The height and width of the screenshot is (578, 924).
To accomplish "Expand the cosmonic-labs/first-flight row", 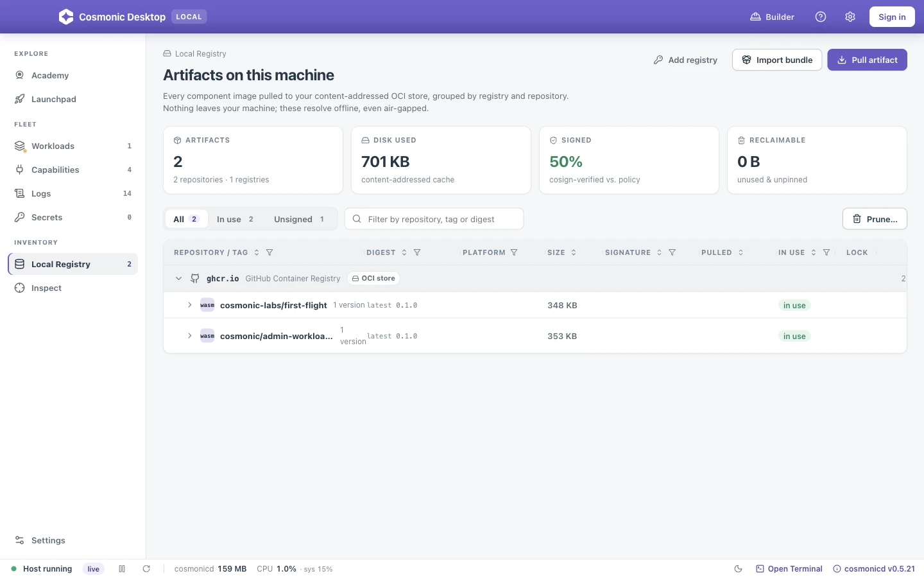I will coord(190,305).
